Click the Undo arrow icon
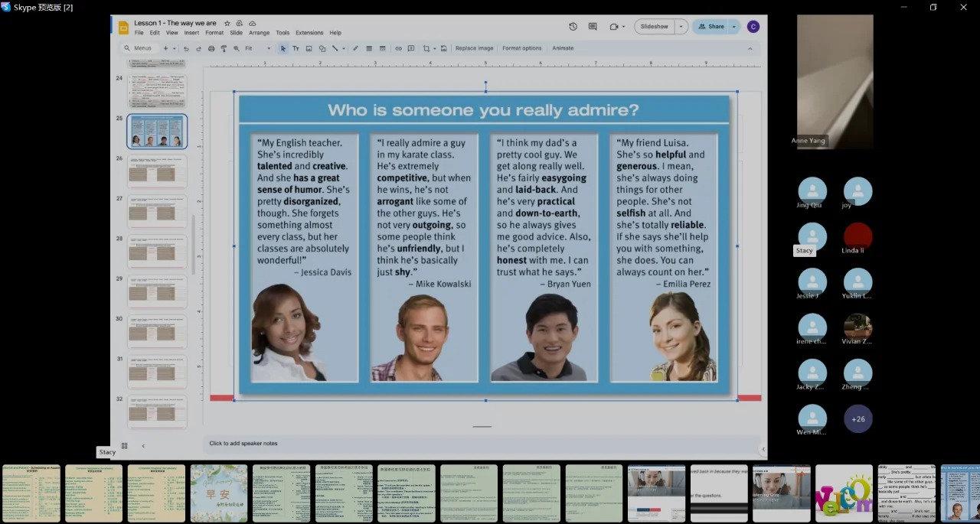This screenshot has height=524, width=980. tap(186, 48)
